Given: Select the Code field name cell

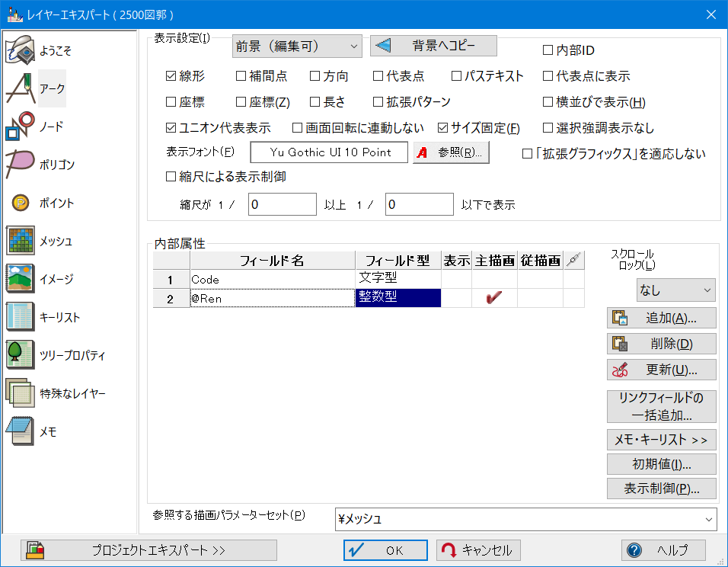Looking at the screenshot, I should pos(273,280).
